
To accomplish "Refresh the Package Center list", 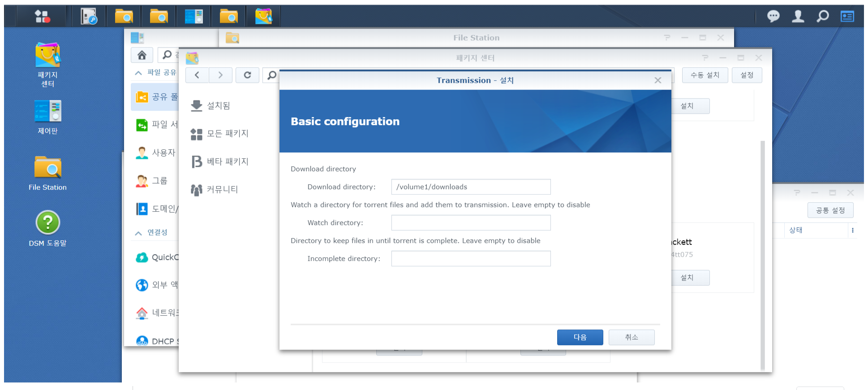I will coord(247,75).
